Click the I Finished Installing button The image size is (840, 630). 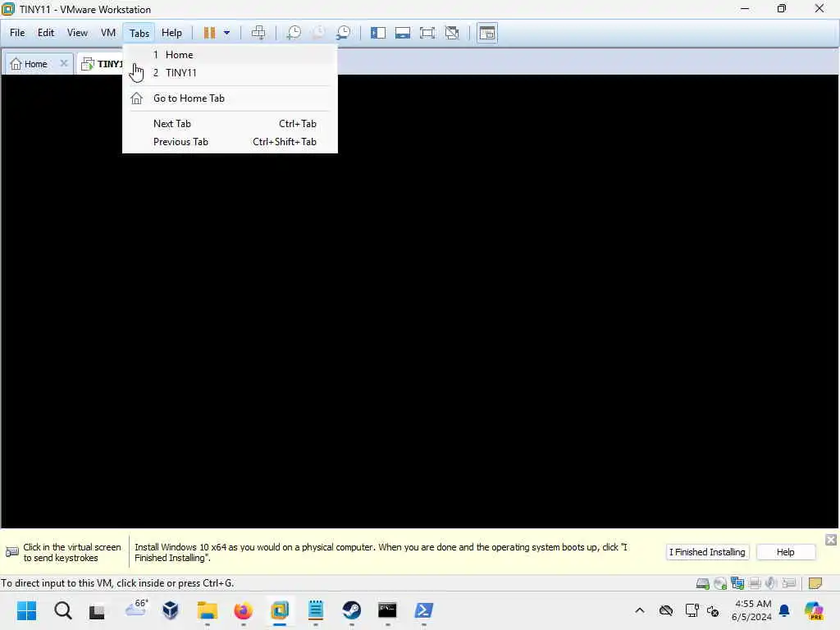tap(707, 552)
